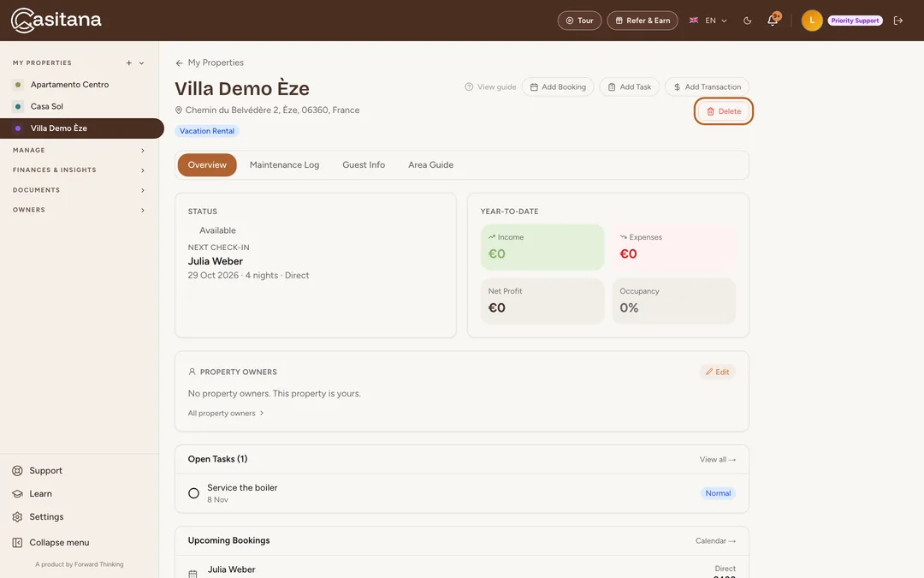The image size is (924, 578).
Task: Switch to Guest Info tab
Action: coord(364,165)
